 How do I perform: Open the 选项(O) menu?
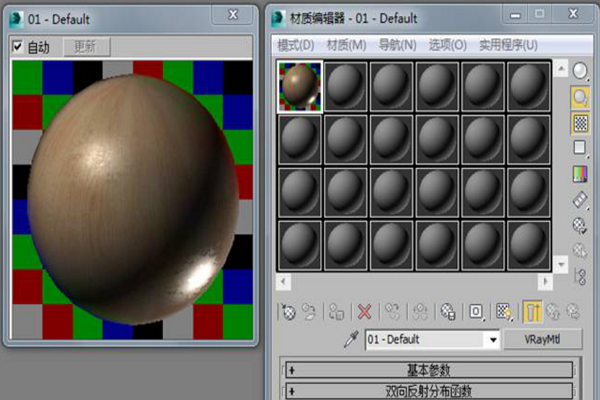[448, 45]
